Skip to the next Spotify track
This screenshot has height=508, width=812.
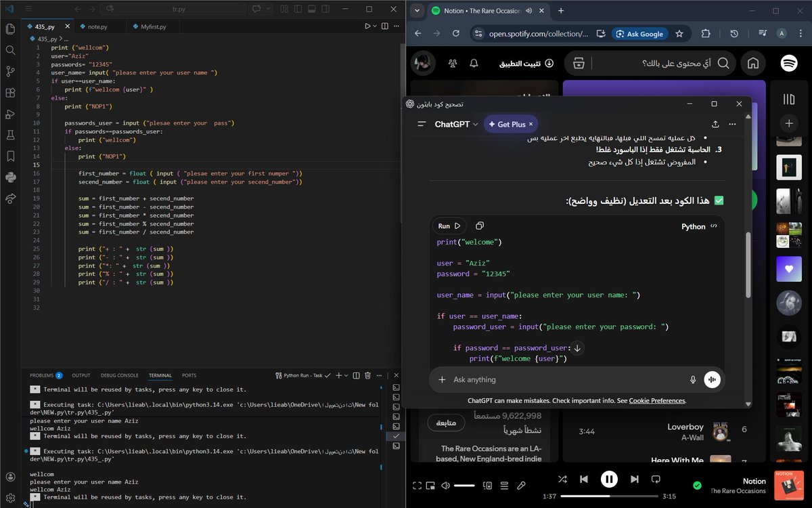click(634, 480)
